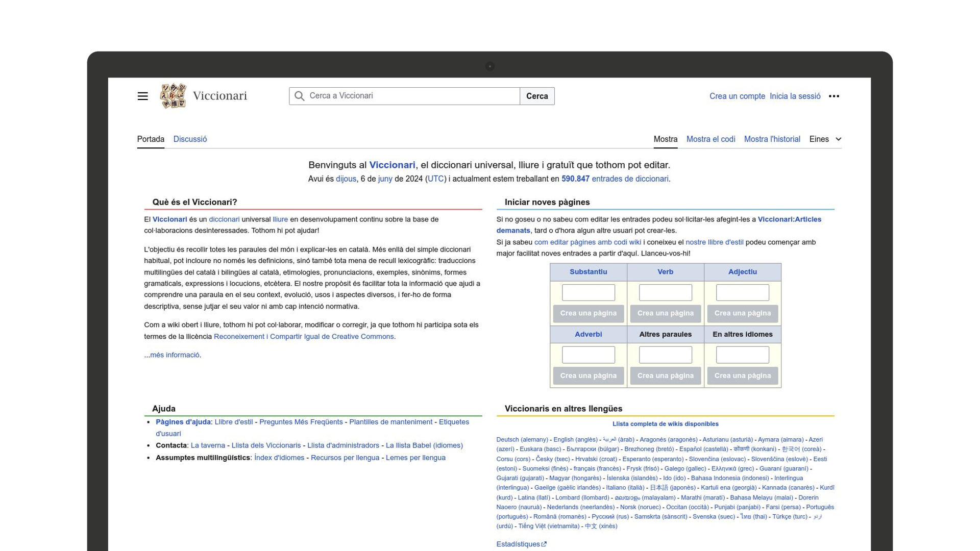Click Crea una pàgina under Verb
Screen dimensions: 980x551
coord(666,313)
